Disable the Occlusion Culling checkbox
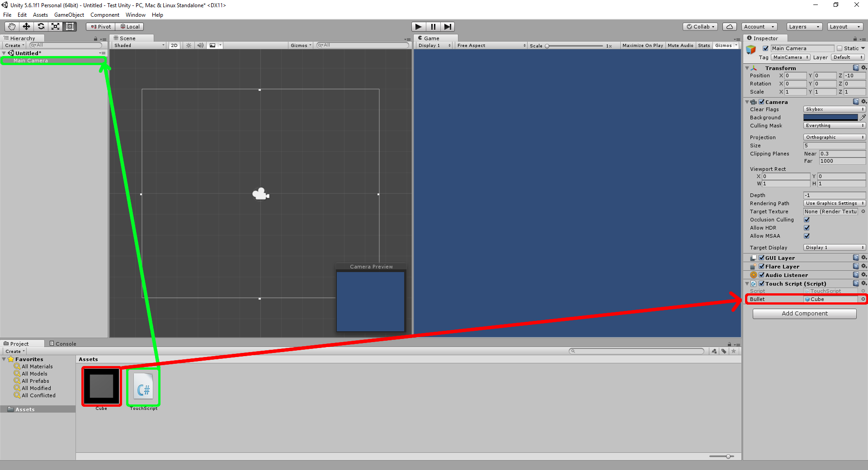This screenshot has width=868, height=470. tap(807, 220)
